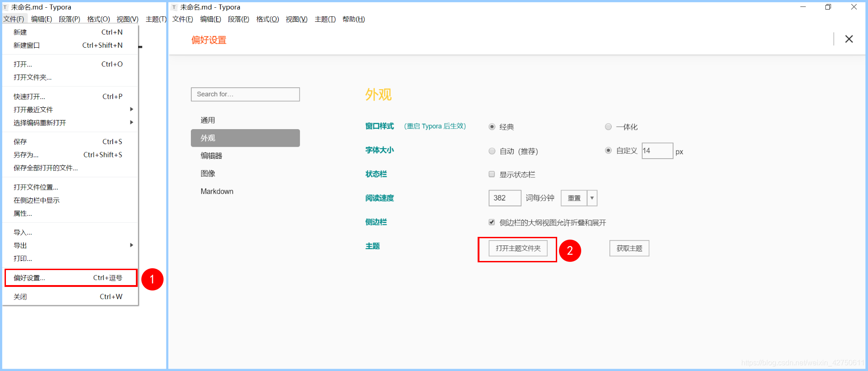Click the Typora icon in the left window title bar
This screenshot has height=371, width=868.
pyautogui.click(x=5, y=7)
